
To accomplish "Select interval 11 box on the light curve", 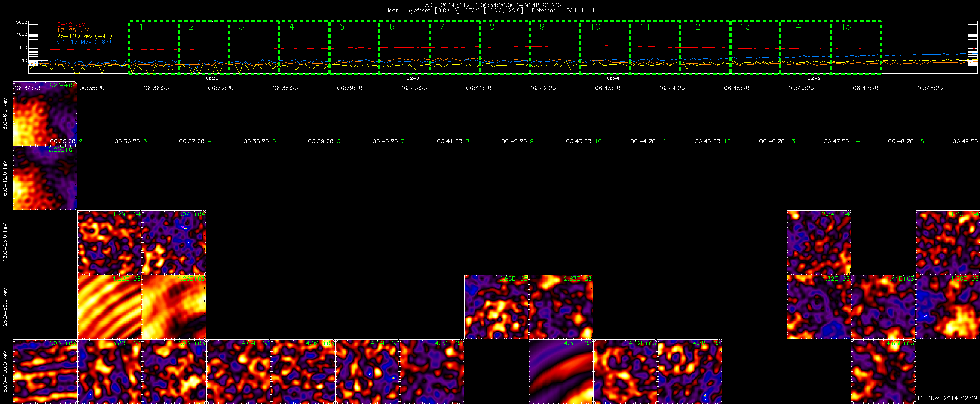I will 655,47.
